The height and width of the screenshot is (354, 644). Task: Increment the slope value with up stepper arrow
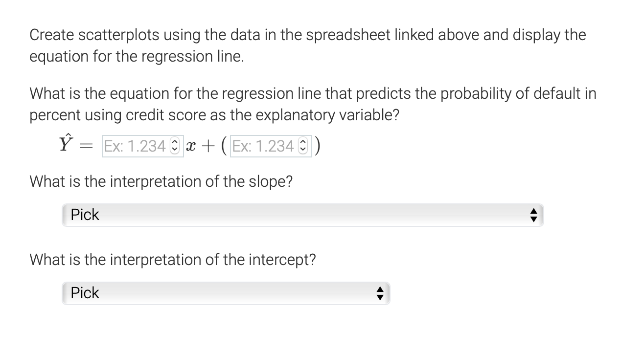pos(174,143)
